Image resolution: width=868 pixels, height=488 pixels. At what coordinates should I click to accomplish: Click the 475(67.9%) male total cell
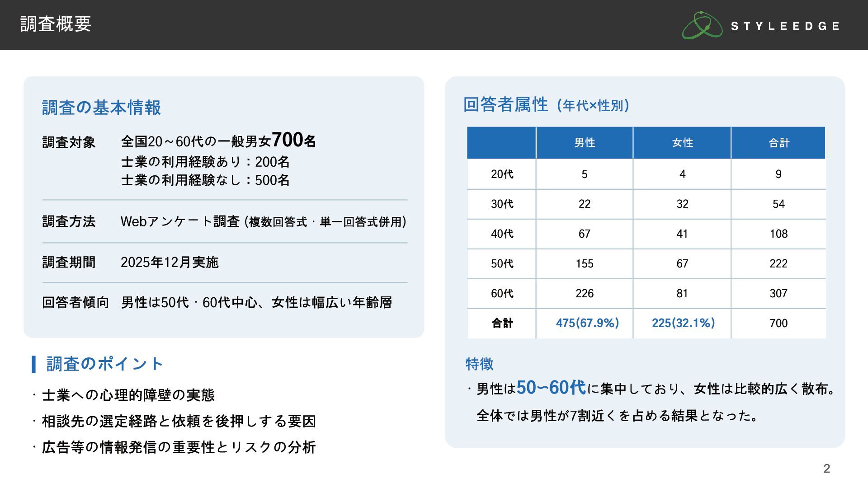(x=587, y=323)
